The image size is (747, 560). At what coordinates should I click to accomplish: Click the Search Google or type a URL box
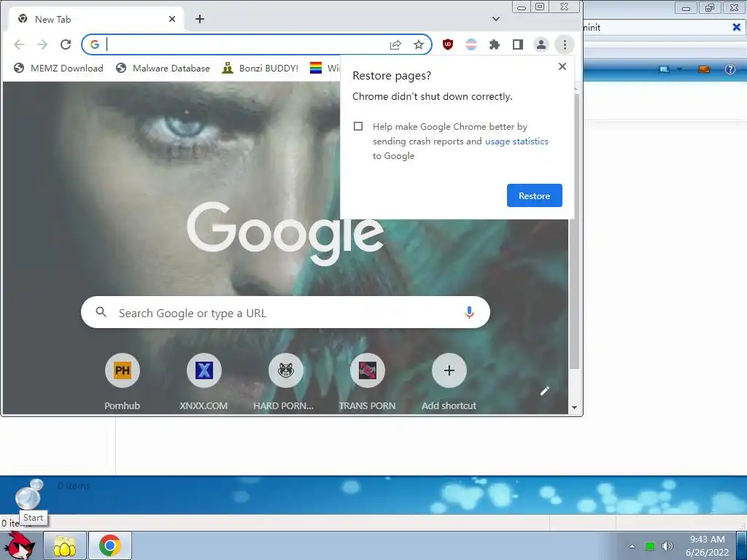[x=285, y=312]
